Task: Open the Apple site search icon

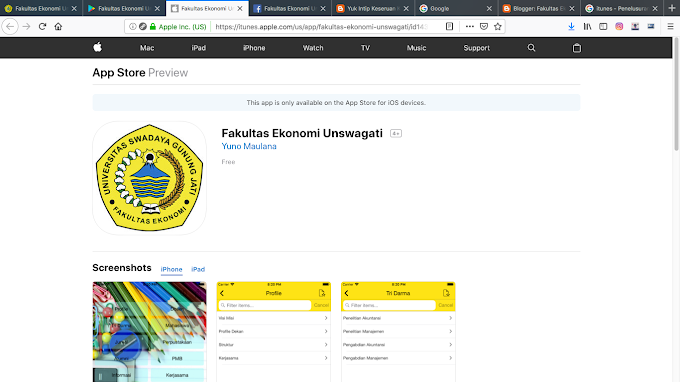Action: pyautogui.click(x=531, y=48)
